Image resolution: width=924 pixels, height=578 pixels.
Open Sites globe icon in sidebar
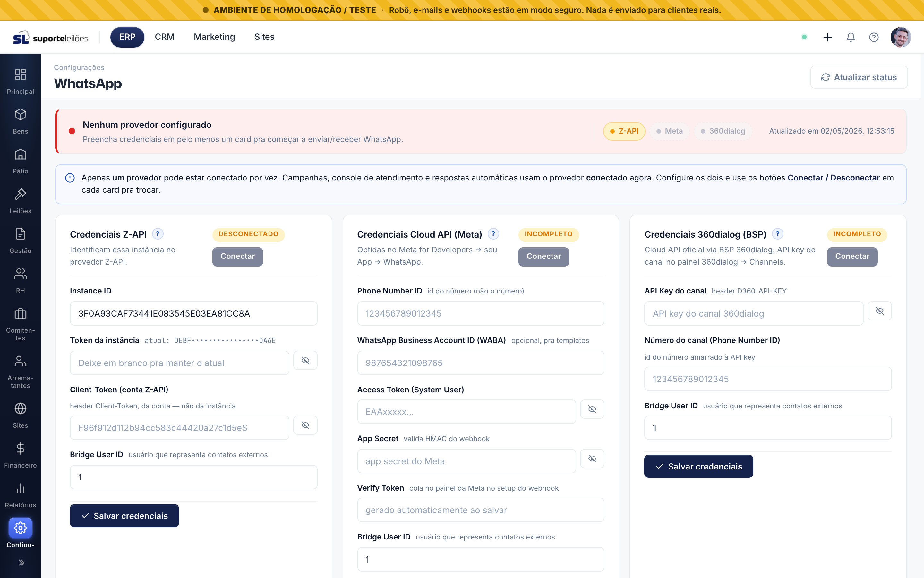click(20, 408)
